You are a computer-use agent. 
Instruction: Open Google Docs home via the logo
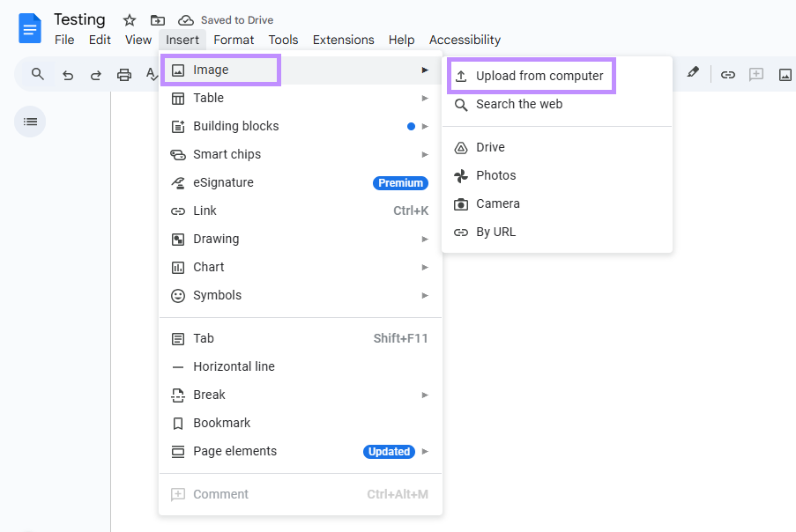pyautogui.click(x=28, y=28)
